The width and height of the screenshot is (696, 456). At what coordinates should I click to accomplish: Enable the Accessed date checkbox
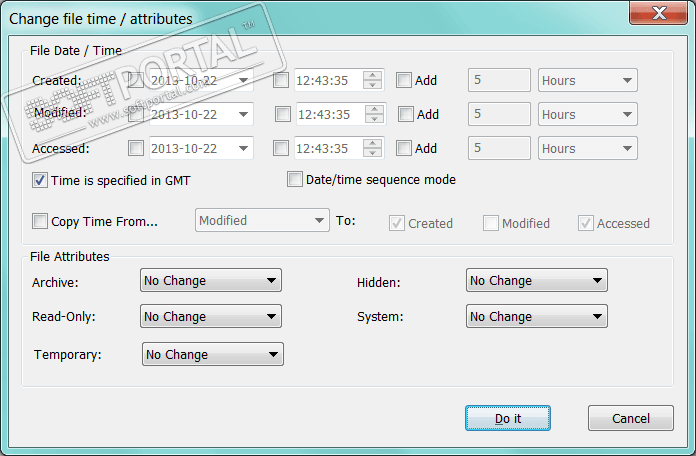[135, 148]
